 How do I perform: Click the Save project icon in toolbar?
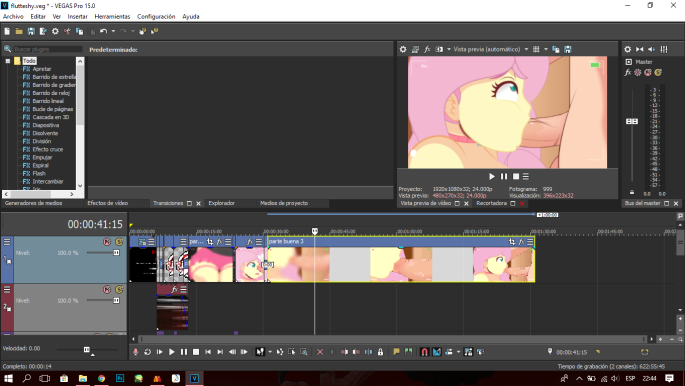point(31,31)
